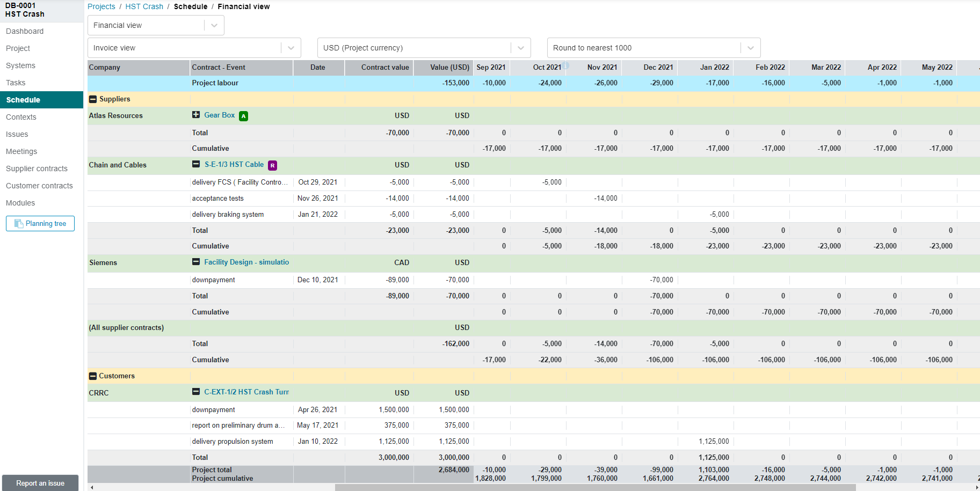Open the Financial view dropdown
This screenshot has width=980, height=491.
pos(156,25)
